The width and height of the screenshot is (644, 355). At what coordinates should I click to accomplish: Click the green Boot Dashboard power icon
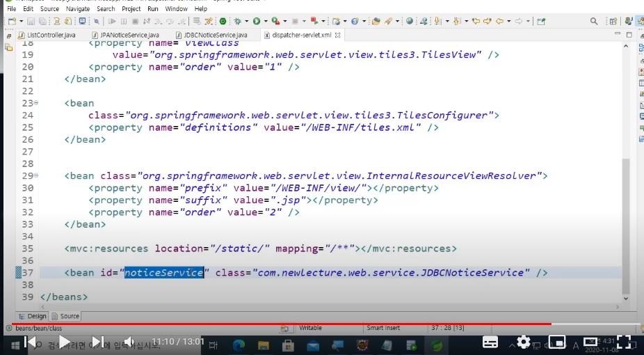pos(223,21)
